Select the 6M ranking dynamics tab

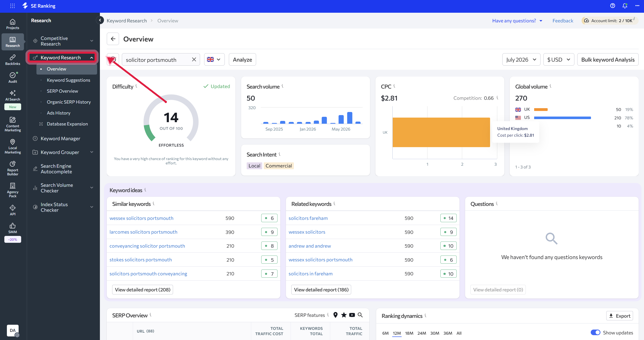[385, 333]
